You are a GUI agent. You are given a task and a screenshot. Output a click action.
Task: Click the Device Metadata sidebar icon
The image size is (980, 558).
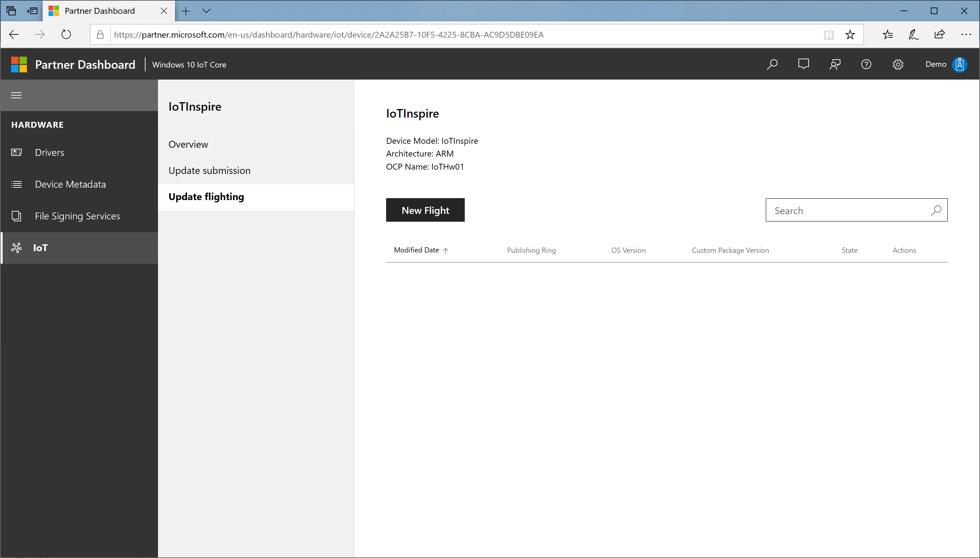point(17,183)
